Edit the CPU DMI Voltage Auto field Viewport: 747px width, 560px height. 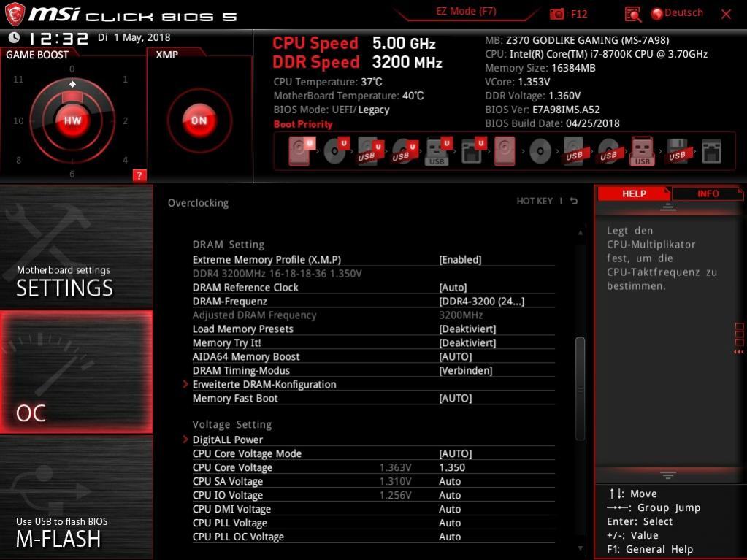point(450,509)
